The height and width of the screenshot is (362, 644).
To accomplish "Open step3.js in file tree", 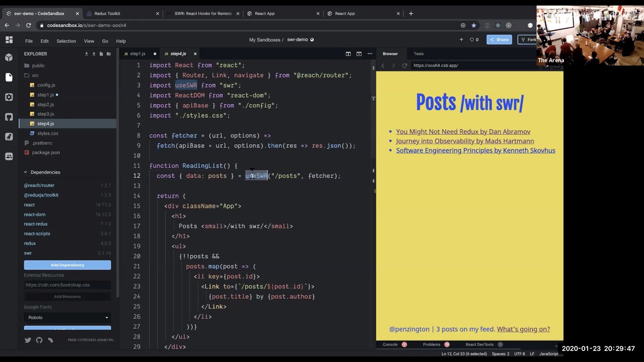I will (x=45, y=114).
